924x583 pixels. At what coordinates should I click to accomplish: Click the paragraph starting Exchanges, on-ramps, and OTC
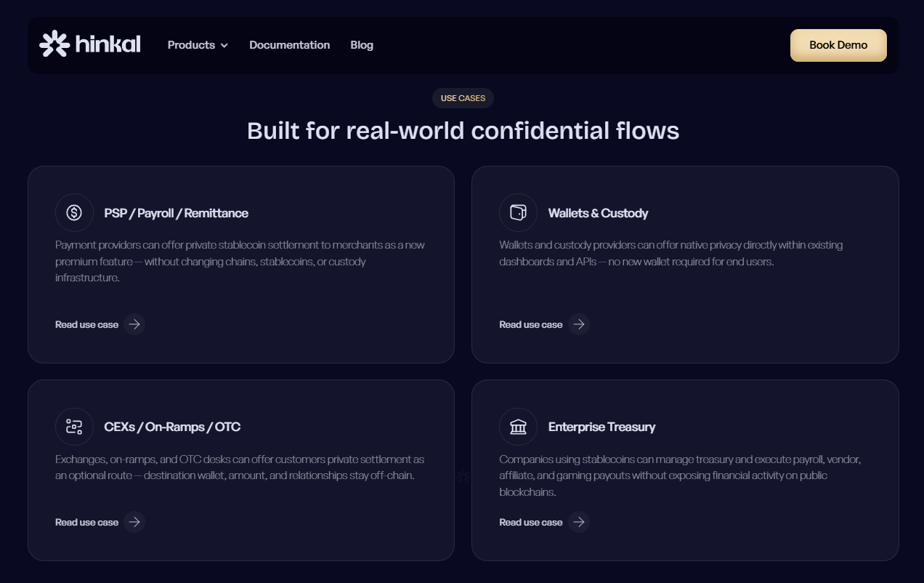coord(240,467)
